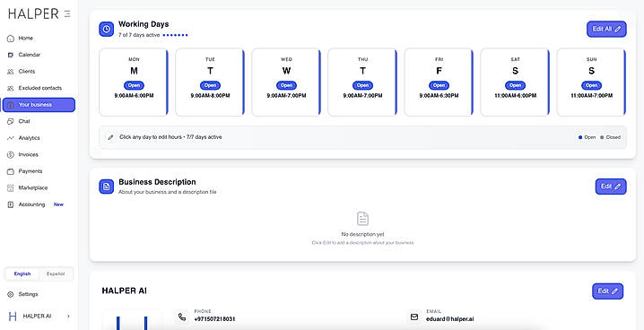This screenshot has height=330, width=644.
Task: Click Edit button for HALPER AI details
Action: (607, 291)
